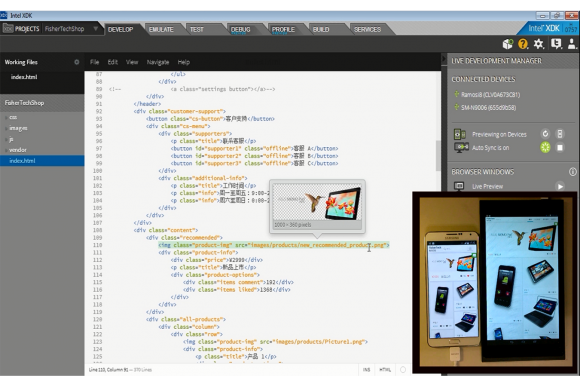Image resolution: width=580 pixels, height=387 pixels.
Task: Toggle the green Auto Sync button
Action: click(545, 147)
